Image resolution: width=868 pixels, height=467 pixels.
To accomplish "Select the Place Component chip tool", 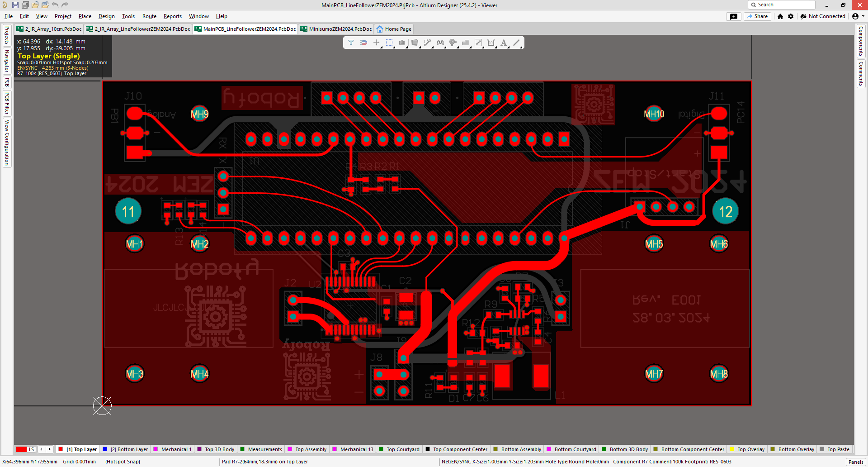I will tap(415, 43).
